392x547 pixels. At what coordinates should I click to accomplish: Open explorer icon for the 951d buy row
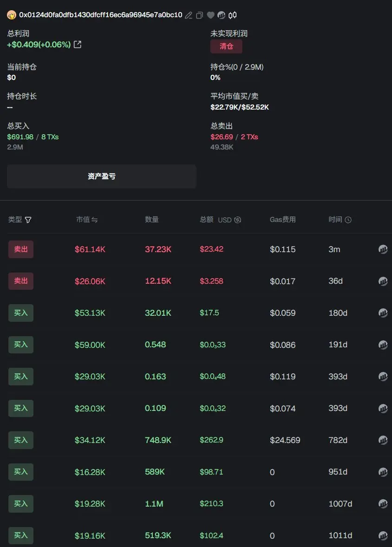pos(383,472)
